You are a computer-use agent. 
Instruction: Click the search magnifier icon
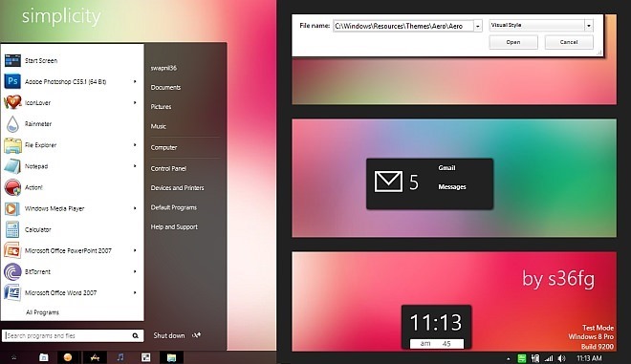click(x=135, y=335)
